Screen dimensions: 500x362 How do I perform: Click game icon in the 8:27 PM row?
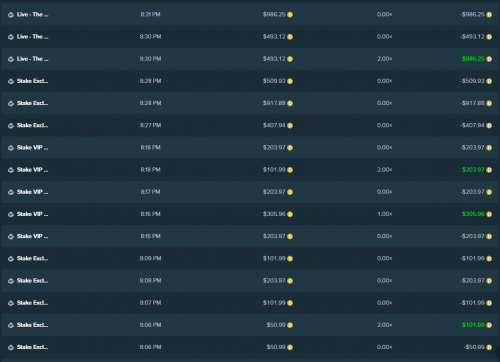click(11, 126)
